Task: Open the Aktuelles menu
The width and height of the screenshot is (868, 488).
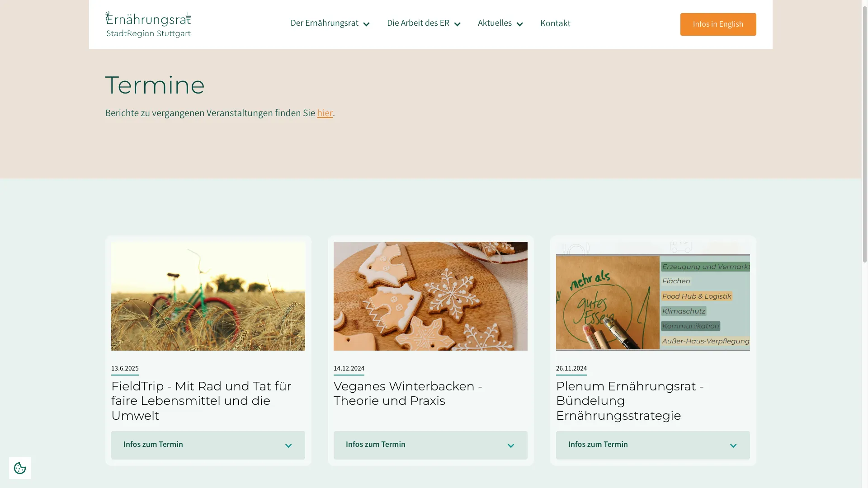Action: coord(495,23)
